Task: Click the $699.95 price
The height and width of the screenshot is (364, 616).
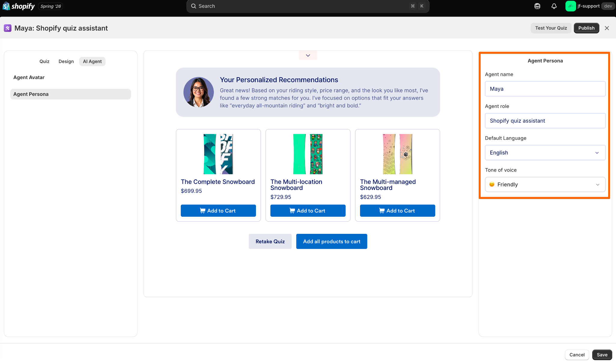Action: point(191,191)
